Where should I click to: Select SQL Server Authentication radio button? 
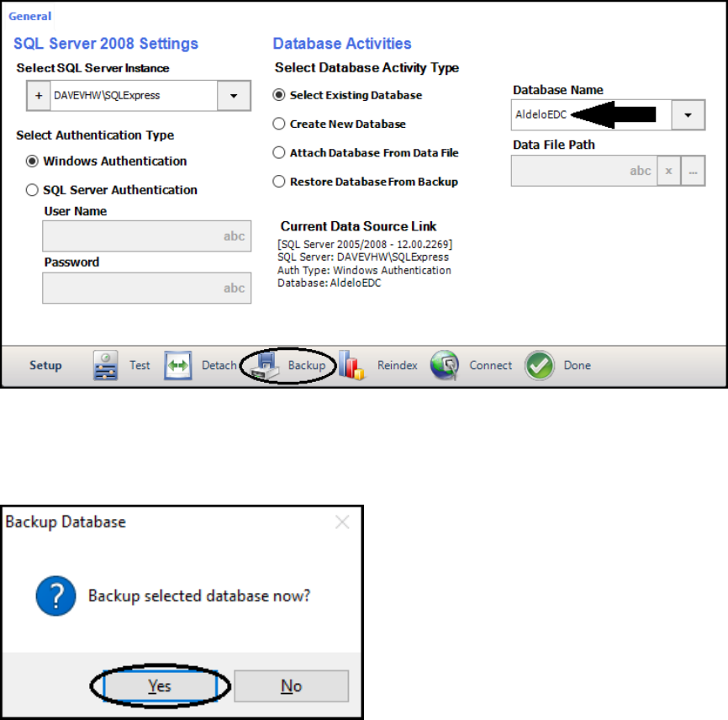tap(32, 190)
